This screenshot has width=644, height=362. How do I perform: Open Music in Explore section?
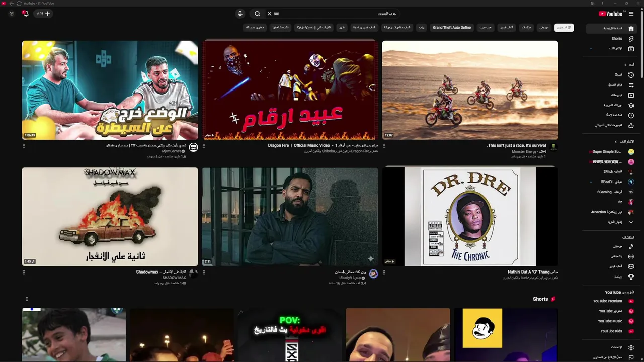(x=611, y=246)
